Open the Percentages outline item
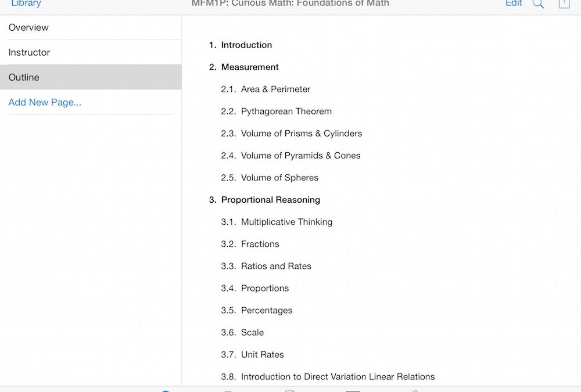This screenshot has height=392, width=581. [x=267, y=310]
